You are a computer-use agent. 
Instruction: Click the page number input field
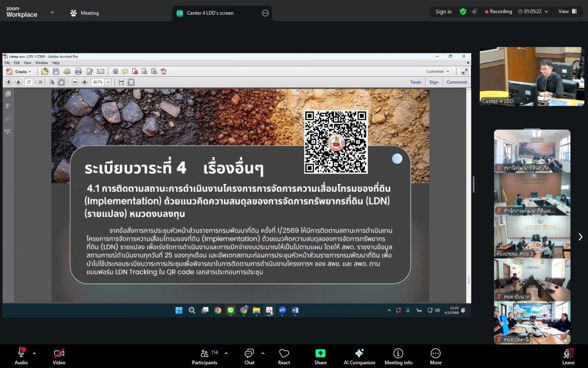pyautogui.click(x=28, y=82)
